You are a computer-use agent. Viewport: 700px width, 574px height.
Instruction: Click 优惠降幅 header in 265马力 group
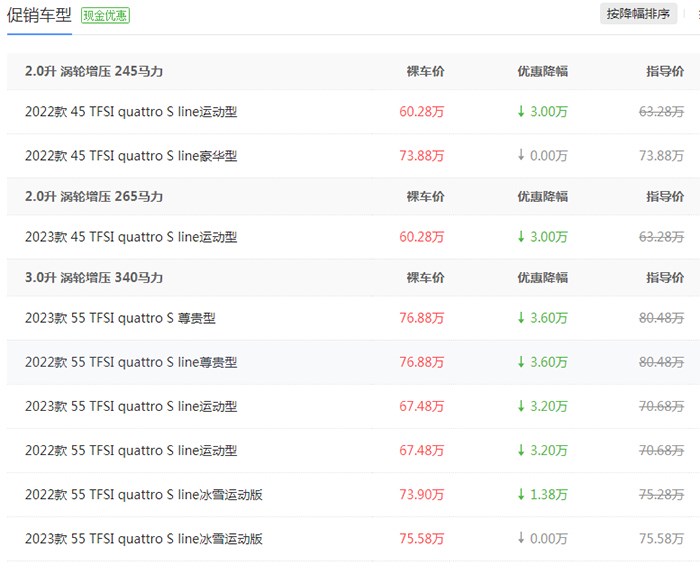click(543, 197)
